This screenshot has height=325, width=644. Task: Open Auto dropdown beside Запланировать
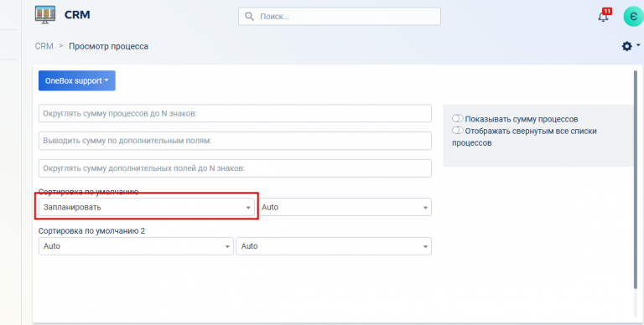[x=344, y=207]
